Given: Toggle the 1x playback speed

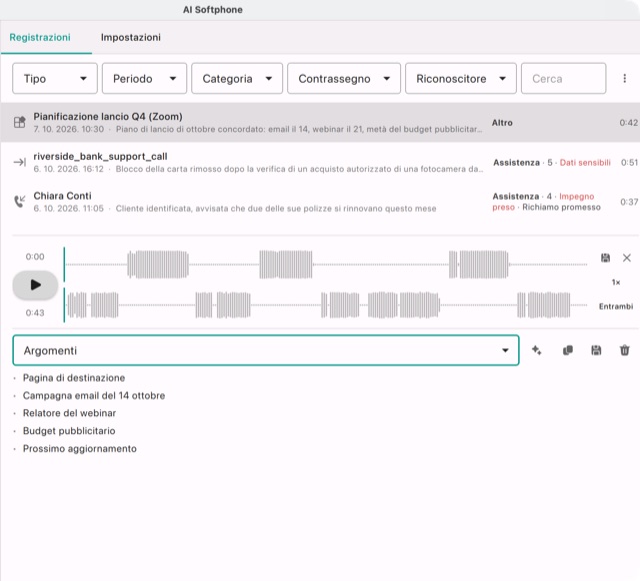Looking at the screenshot, I should [616, 282].
